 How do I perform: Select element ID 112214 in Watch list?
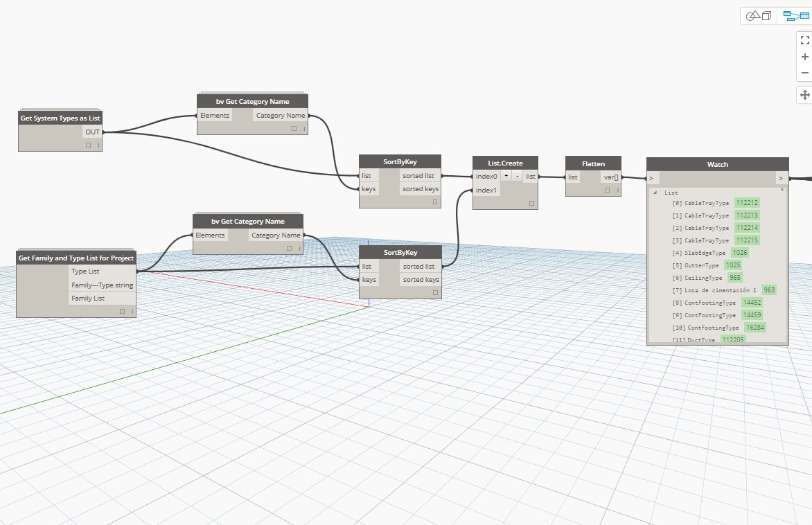(747, 228)
